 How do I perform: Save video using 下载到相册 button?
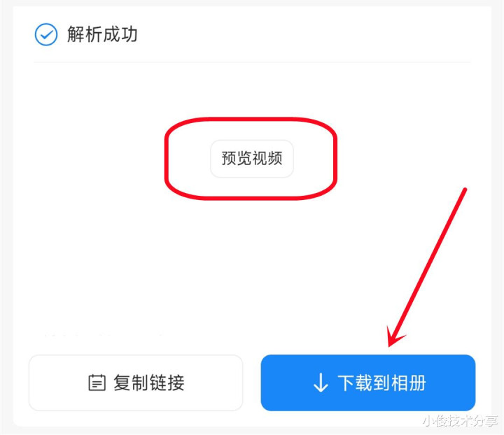[x=368, y=383]
